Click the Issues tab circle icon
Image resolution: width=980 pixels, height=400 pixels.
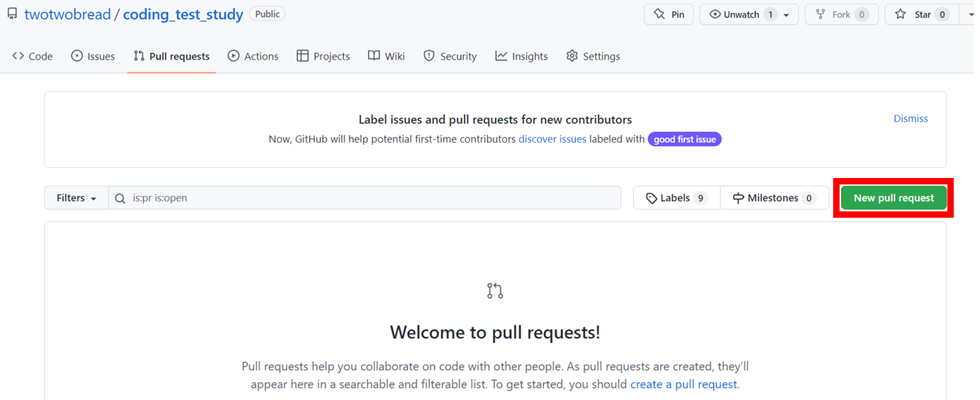pyautogui.click(x=77, y=56)
